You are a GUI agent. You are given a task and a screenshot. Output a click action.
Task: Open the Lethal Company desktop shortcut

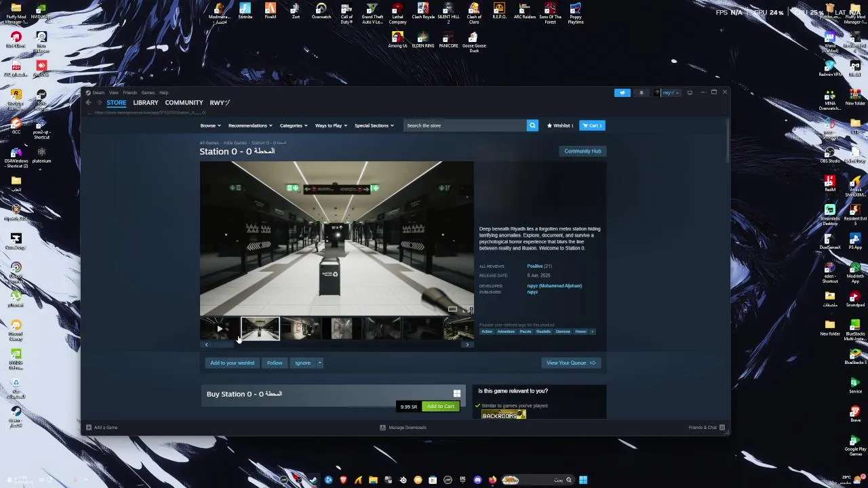[397, 14]
